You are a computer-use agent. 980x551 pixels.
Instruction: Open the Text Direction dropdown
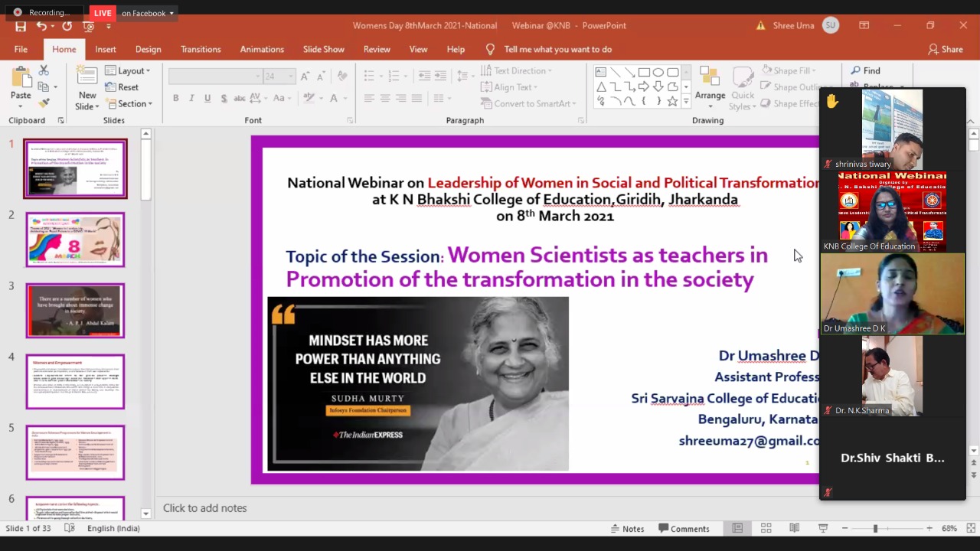click(516, 70)
